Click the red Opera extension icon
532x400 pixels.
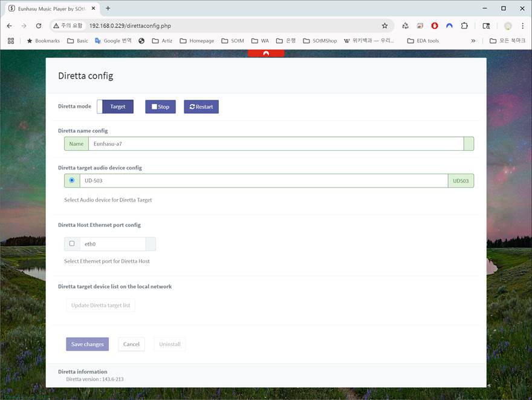click(x=435, y=26)
